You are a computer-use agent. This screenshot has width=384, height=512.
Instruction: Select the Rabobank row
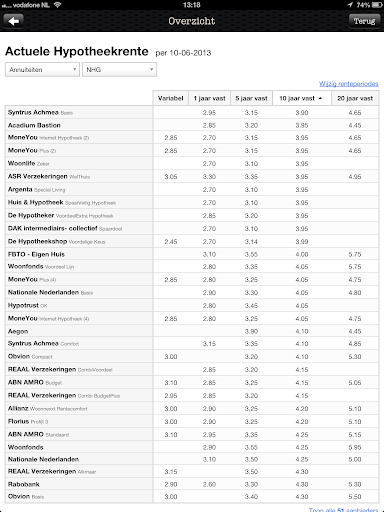coord(192,484)
